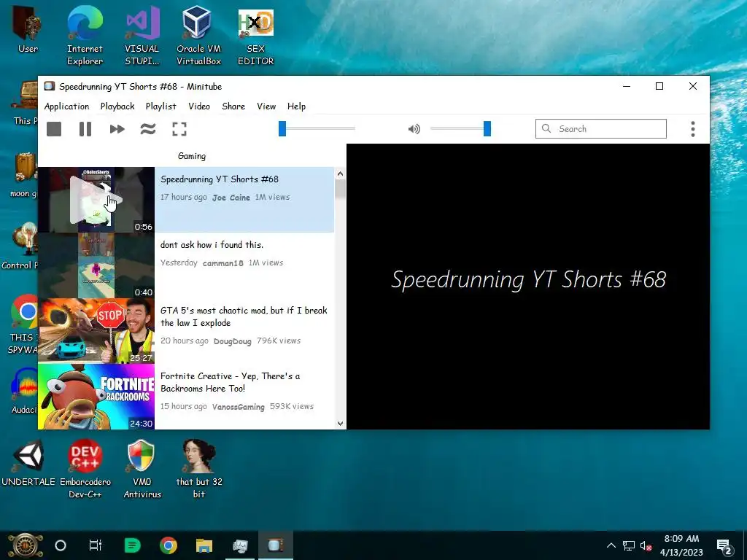Open the monitor app icon beside File Explorer

[240, 545]
